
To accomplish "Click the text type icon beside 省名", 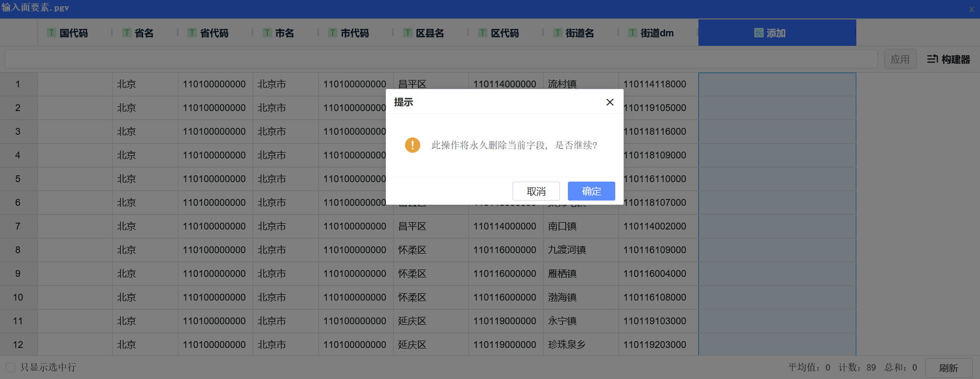I will point(127,33).
